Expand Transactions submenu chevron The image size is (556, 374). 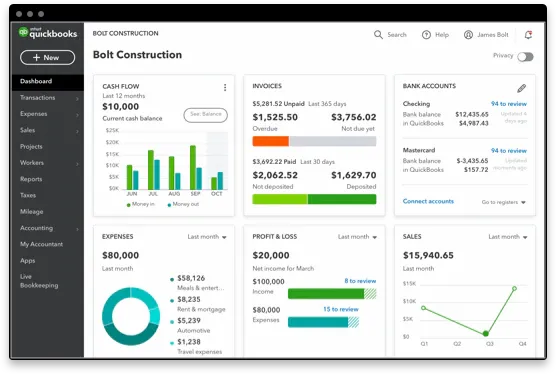[x=77, y=98]
